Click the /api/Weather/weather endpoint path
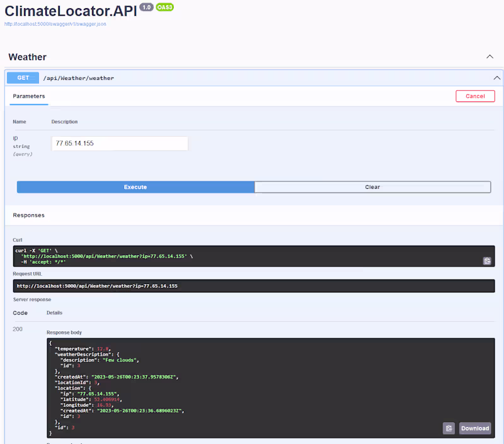This screenshot has width=504, height=444. [78, 78]
